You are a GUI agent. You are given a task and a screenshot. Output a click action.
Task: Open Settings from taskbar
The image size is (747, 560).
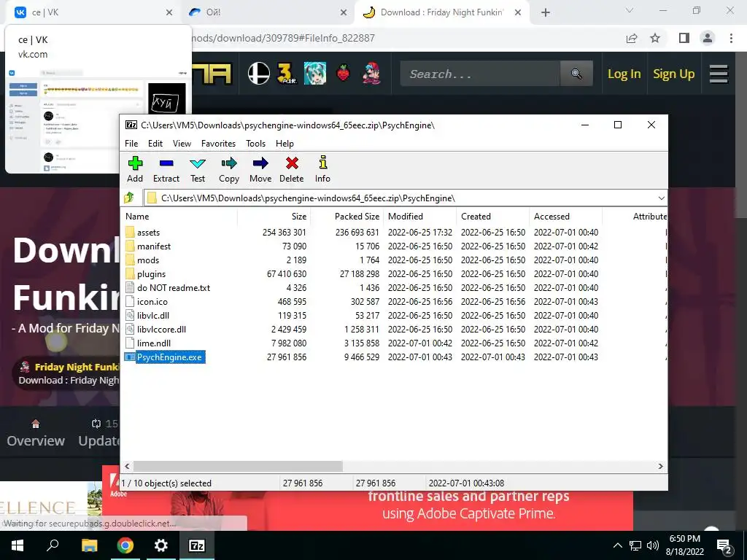(161, 545)
